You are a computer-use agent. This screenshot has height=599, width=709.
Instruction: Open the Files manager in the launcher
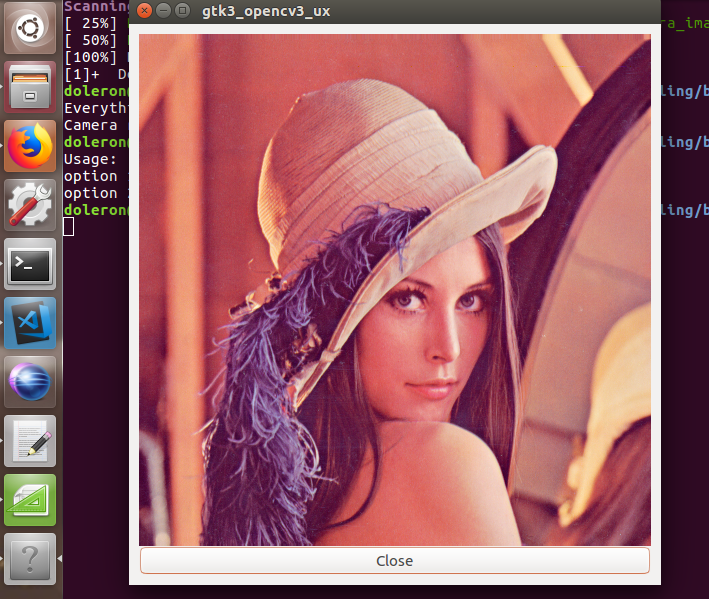(x=30, y=87)
